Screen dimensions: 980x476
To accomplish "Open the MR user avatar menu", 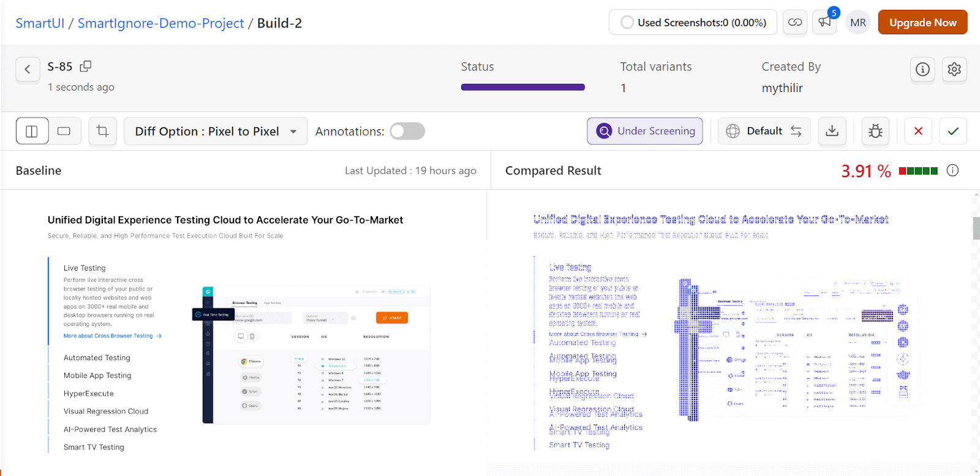I will point(858,23).
